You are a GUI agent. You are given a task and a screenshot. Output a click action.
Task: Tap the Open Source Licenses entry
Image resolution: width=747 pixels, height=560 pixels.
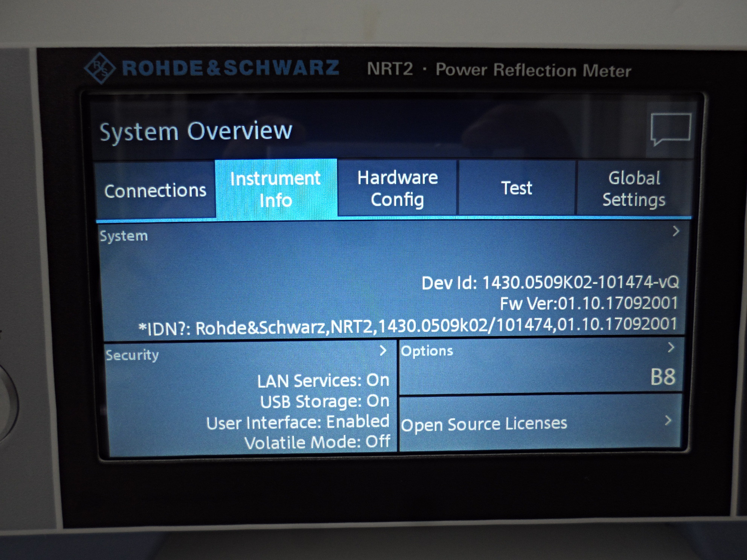[484, 424]
